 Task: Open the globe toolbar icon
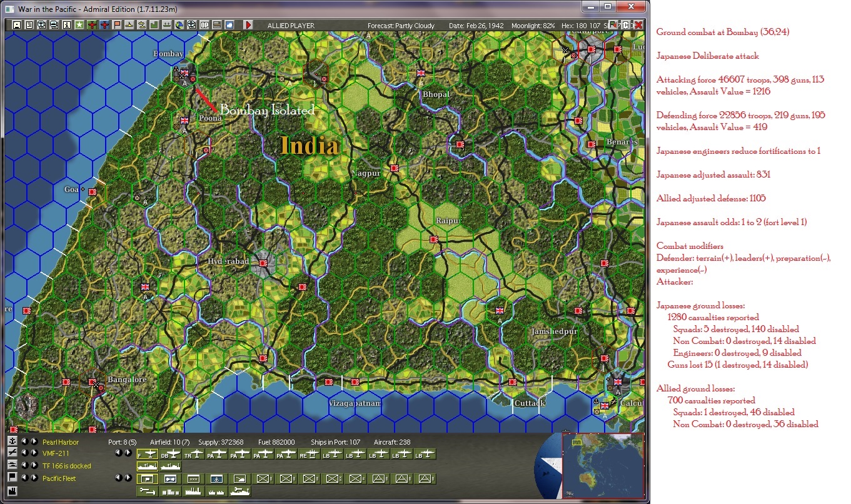click(x=179, y=25)
